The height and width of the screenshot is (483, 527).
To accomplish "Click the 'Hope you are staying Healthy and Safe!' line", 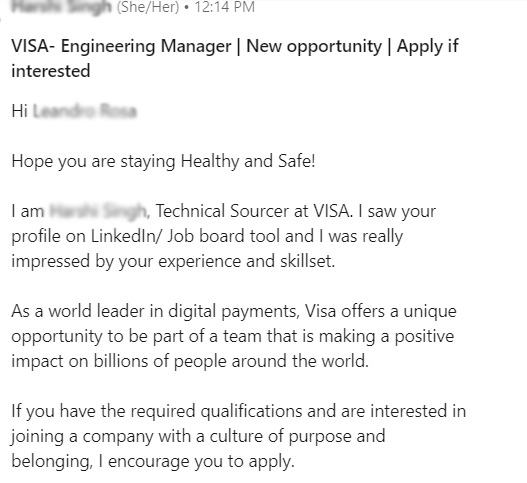I will click(x=163, y=161).
